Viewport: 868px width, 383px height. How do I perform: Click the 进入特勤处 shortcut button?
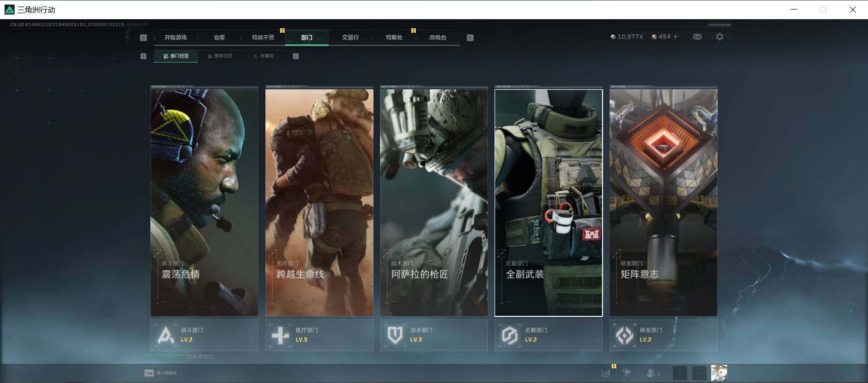[161, 373]
